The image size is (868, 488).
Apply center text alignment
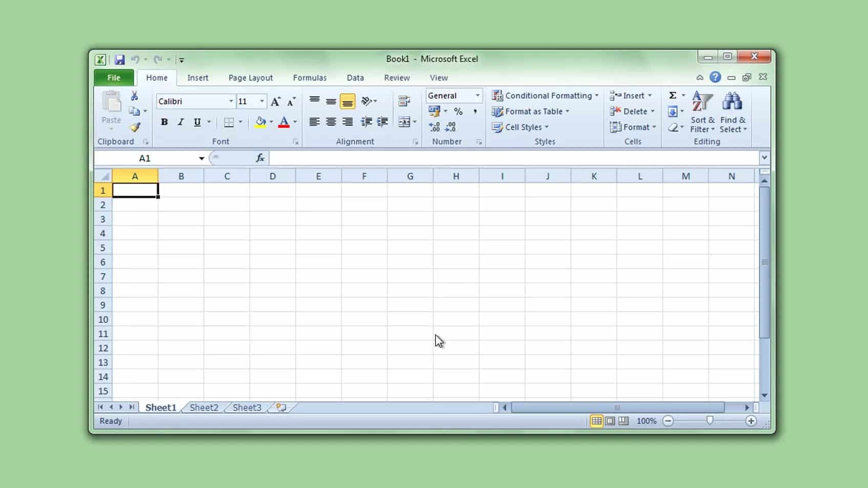coord(331,122)
